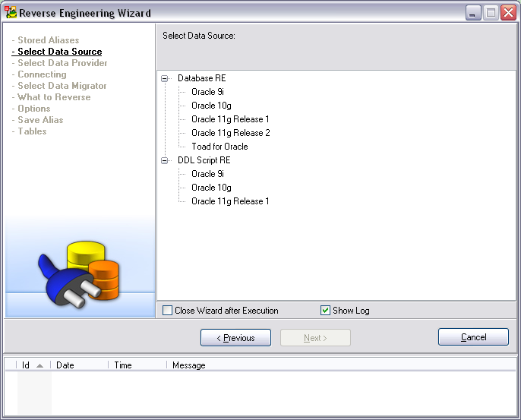This screenshot has width=521, height=420.
Task: Open the What to Reverse wizard step
Action: point(51,97)
